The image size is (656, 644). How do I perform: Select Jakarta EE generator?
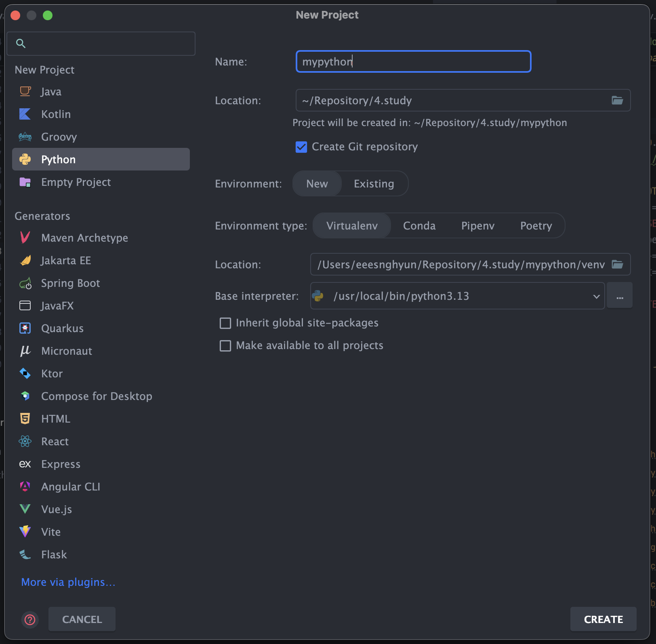coord(101,260)
